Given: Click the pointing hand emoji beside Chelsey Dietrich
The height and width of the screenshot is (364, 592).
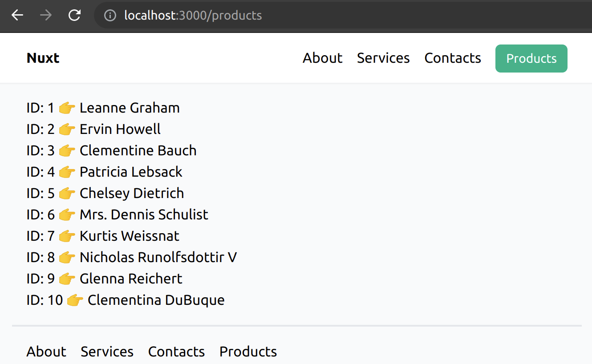Looking at the screenshot, I should coord(67,194).
